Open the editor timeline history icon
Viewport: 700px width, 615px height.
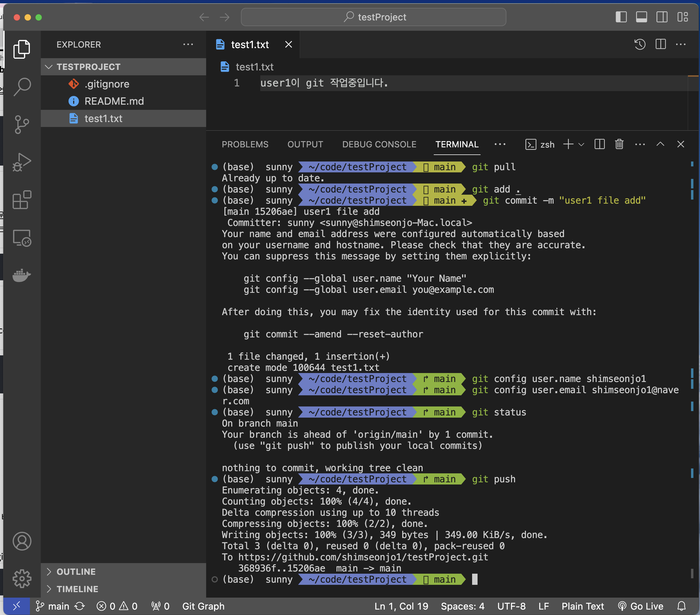(640, 45)
